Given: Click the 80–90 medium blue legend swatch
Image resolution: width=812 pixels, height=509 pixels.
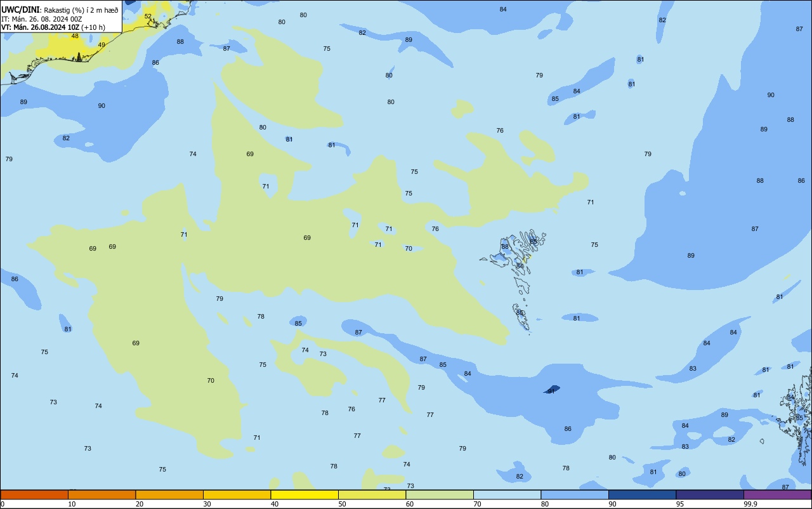Looking at the screenshot, I should pos(575,494).
